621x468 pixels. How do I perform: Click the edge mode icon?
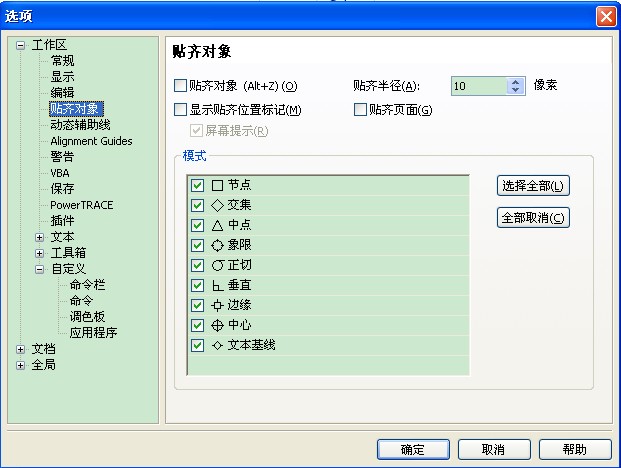tap(217, 305)
